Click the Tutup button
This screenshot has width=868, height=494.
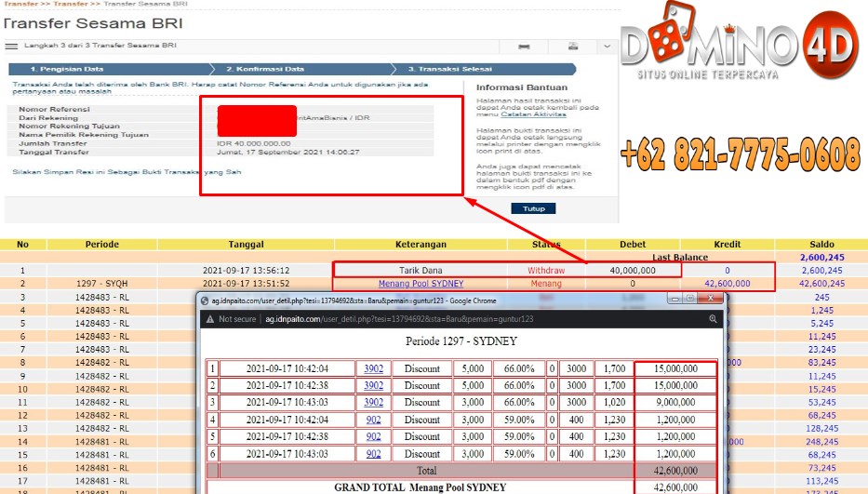(534, 208)
